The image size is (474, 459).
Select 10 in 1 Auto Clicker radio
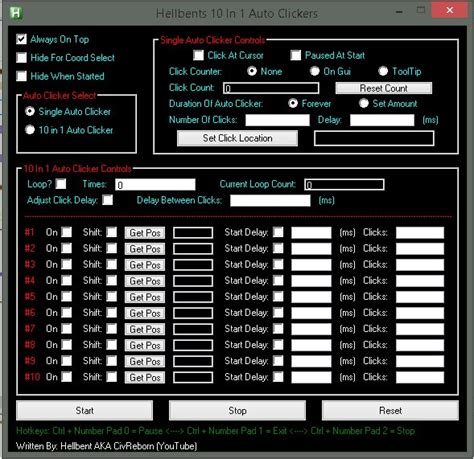click(30, 130)
